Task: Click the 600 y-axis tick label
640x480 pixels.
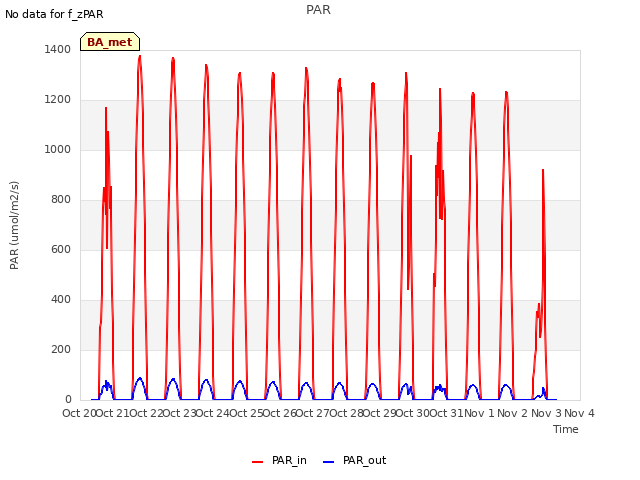Action: 61,249
